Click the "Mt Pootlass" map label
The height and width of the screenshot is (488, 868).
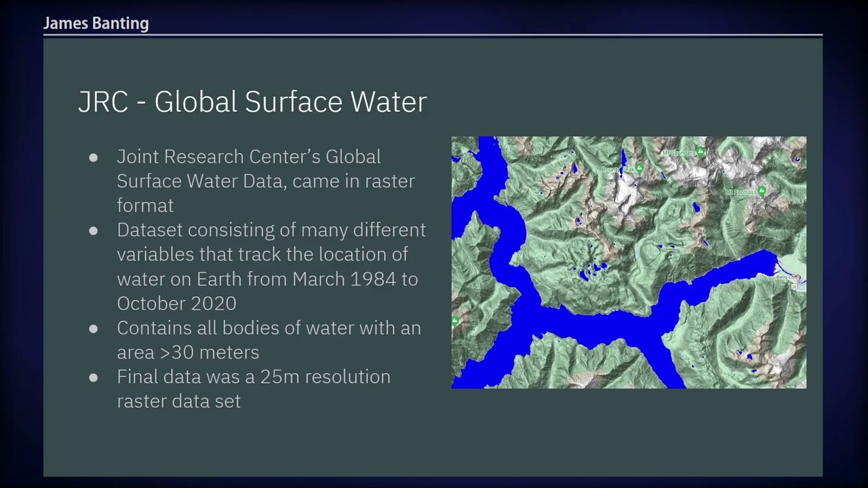click(741, 192)
